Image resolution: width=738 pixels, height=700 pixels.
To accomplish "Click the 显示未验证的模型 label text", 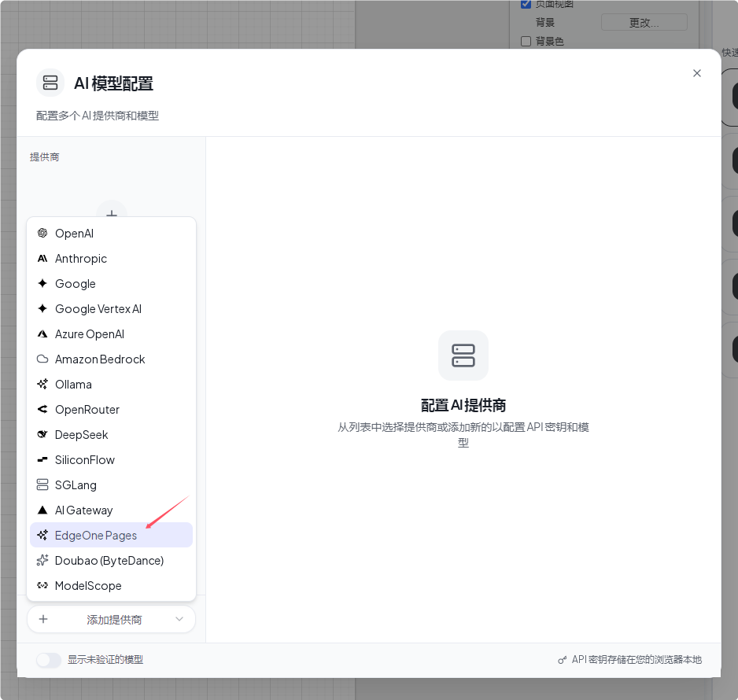I will tap(105, 660).
